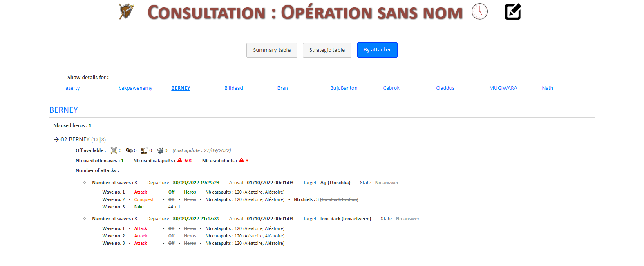Click No answer state for lens dark attack
This screenshot has height=266, width=644.
pos(407,219)
